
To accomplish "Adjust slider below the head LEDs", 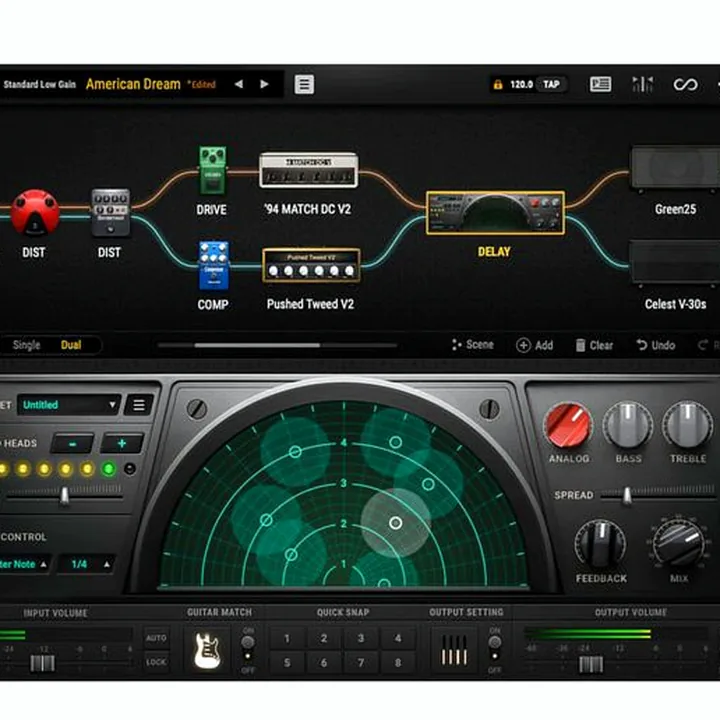I will pyautogui.click(x=65, y=496).
